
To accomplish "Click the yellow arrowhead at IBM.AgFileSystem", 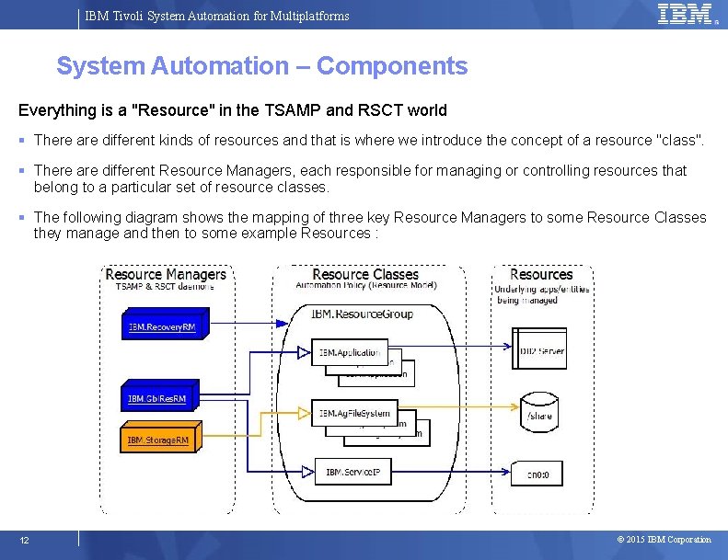I will (304, 413).
